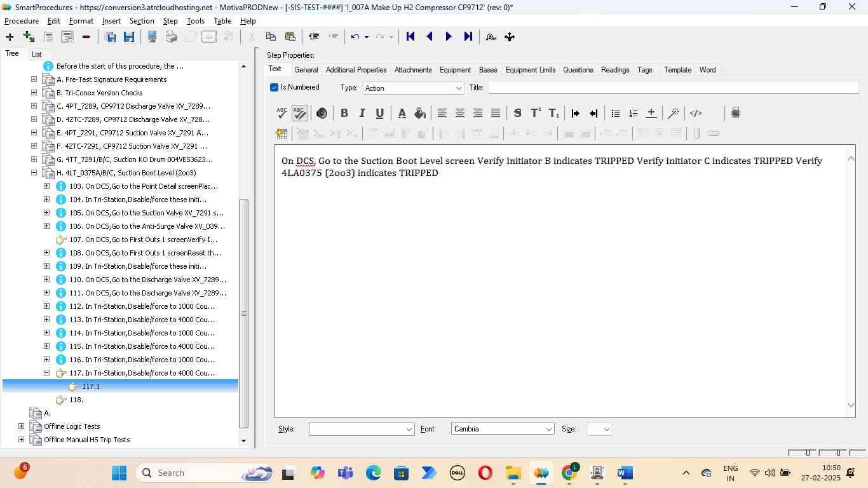
Task: Center align text in editor
Action: pos(460,113)
